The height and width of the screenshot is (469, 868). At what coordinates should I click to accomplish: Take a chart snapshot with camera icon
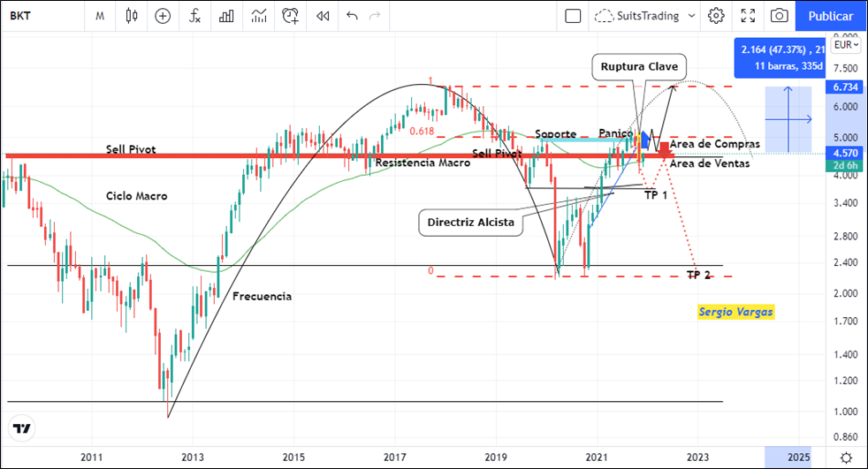point(779,16)
